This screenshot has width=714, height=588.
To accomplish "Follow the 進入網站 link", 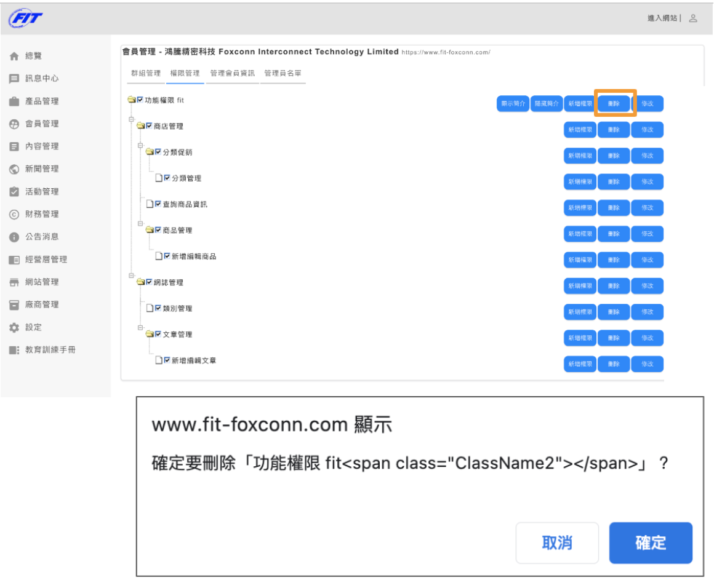I will pyautogui.click(x=662, y=18).
